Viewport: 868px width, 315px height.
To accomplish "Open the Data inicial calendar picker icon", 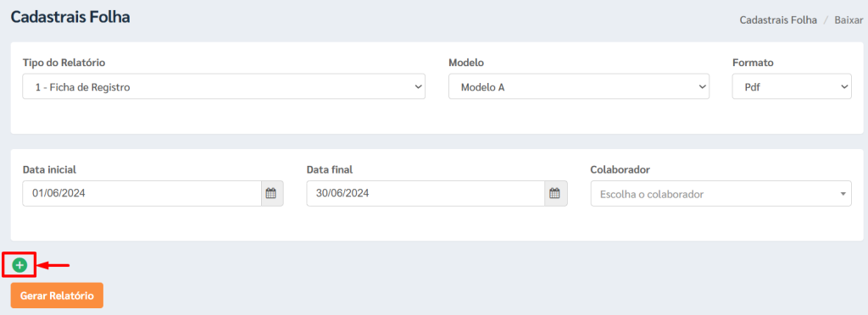I will (270, 193).
